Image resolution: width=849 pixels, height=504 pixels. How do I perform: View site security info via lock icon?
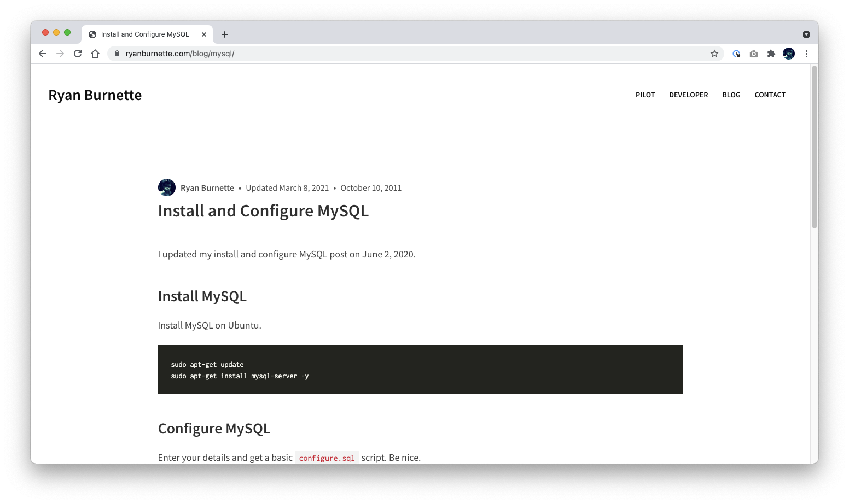117,54
